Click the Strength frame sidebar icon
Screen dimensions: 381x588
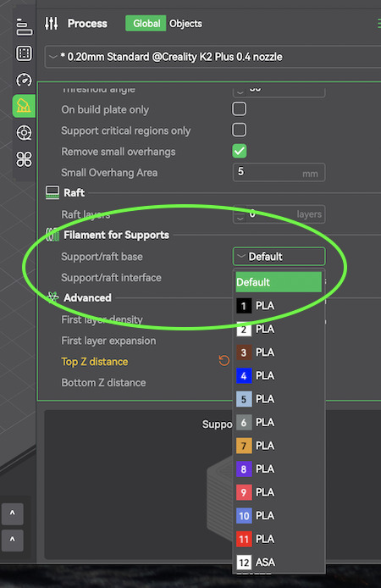[x=24, y=53]
